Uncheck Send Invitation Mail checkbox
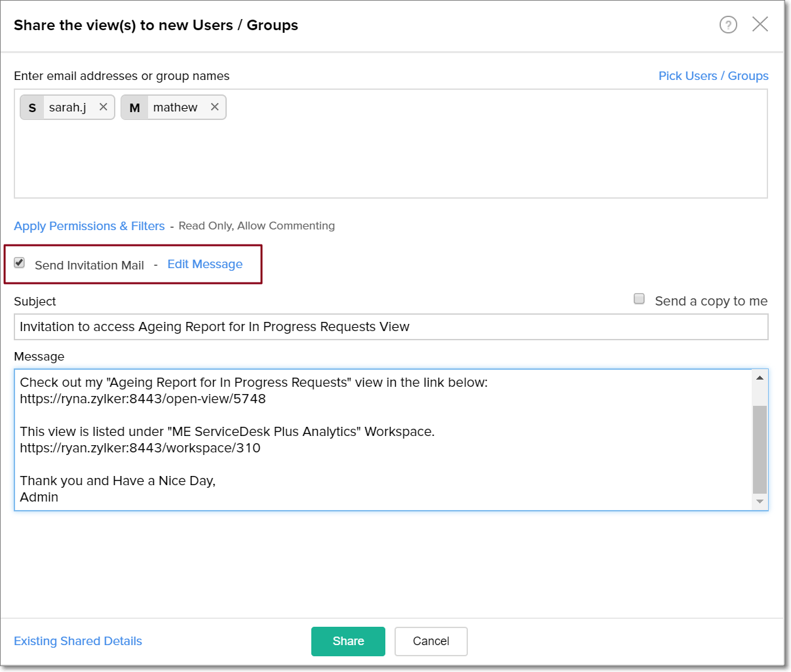This screenshot has height=672, width=791. (x=20, y=263)
